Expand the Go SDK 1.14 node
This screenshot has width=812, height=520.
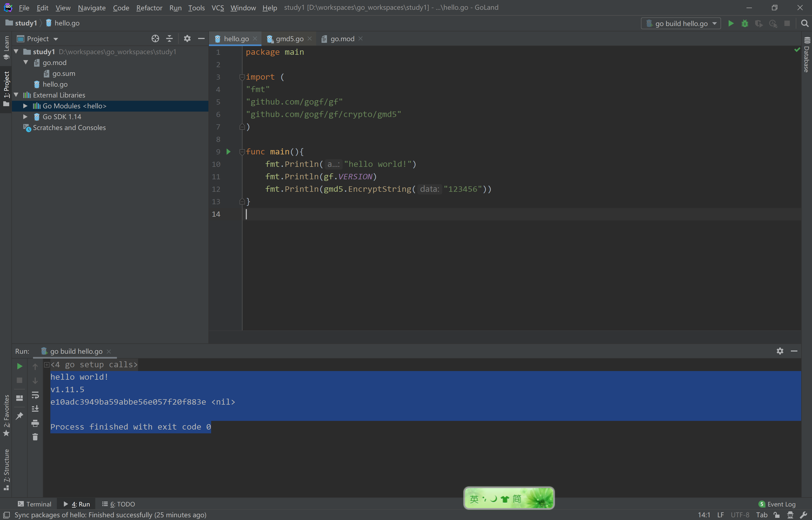pyautogui.click(x=25, y=117)
